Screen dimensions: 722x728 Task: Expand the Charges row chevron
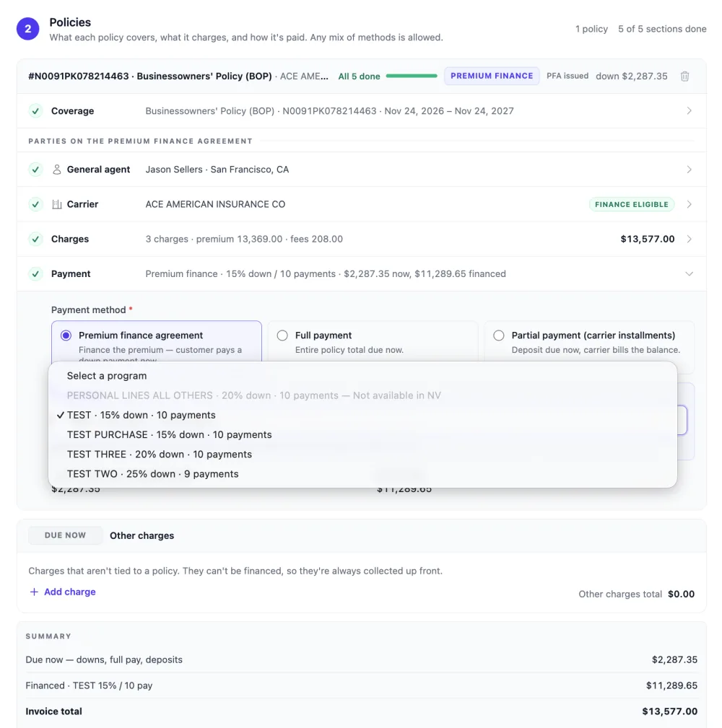point(689,239)
